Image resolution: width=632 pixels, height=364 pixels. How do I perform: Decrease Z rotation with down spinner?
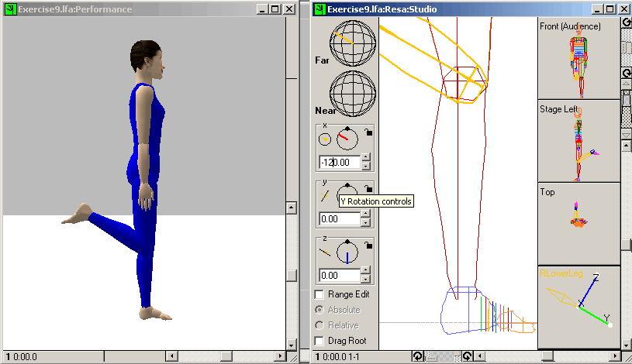365,279
